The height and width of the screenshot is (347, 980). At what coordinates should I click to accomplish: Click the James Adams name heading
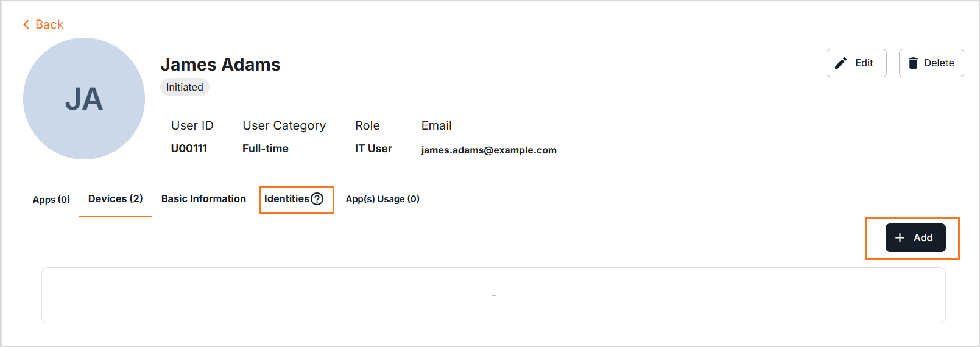point(220,65)
